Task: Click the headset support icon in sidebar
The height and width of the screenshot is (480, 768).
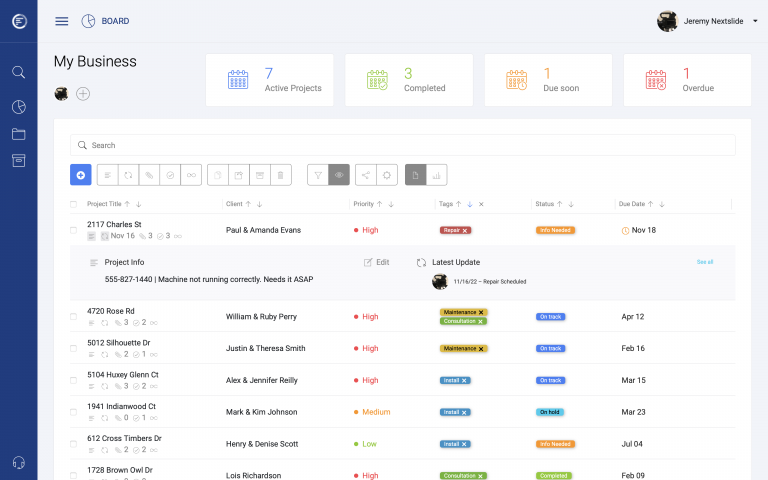Action: coord(18,462)
